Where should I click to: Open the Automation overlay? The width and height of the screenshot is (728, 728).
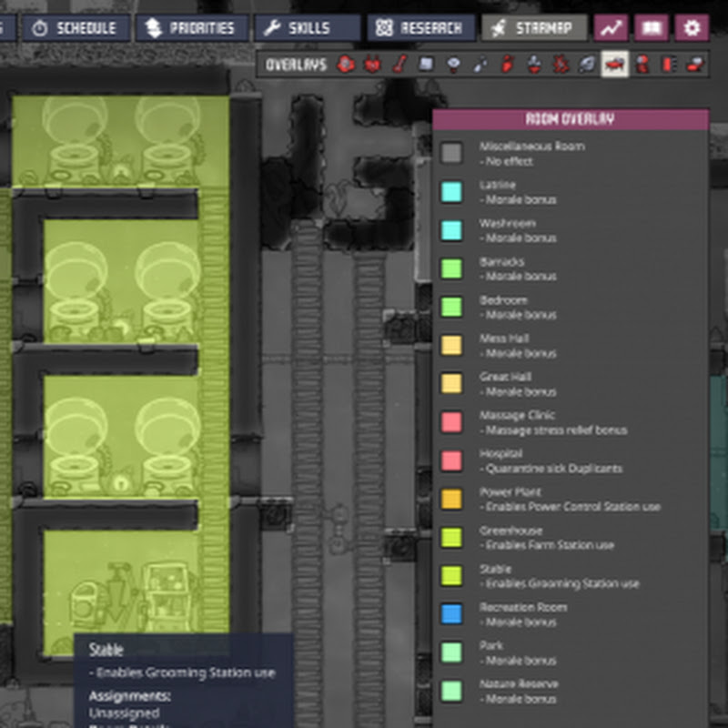click(x=669, y=65)
